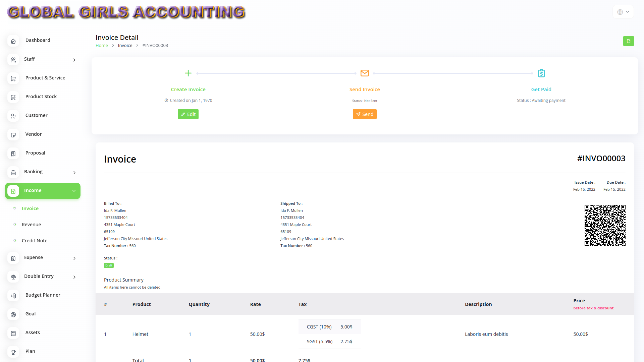644x362 pixels.
Task: Select Invoice under Income
Action: (30, 208)
